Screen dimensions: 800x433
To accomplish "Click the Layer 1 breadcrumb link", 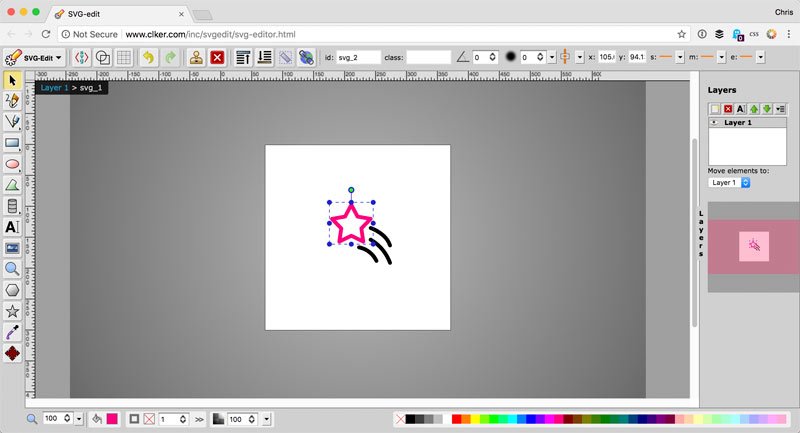I will pos(54,88).
